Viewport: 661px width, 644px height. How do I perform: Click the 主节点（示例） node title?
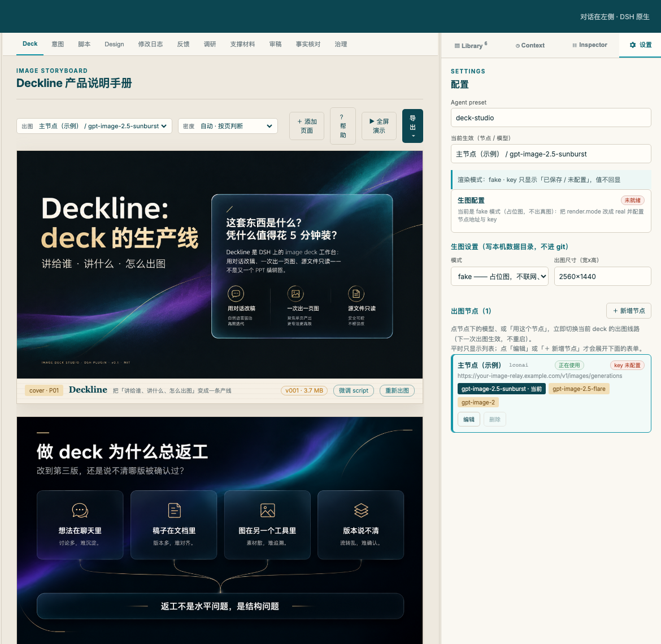[x=479, y=365]
